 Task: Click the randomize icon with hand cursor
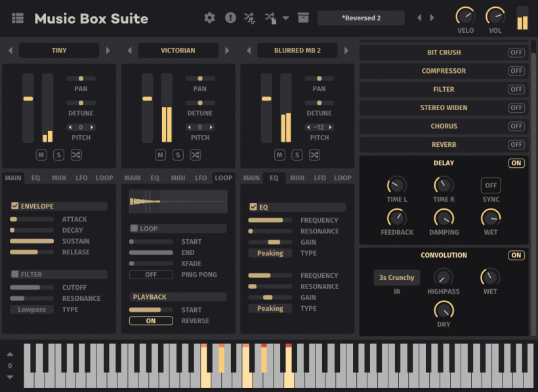point(250,18)
